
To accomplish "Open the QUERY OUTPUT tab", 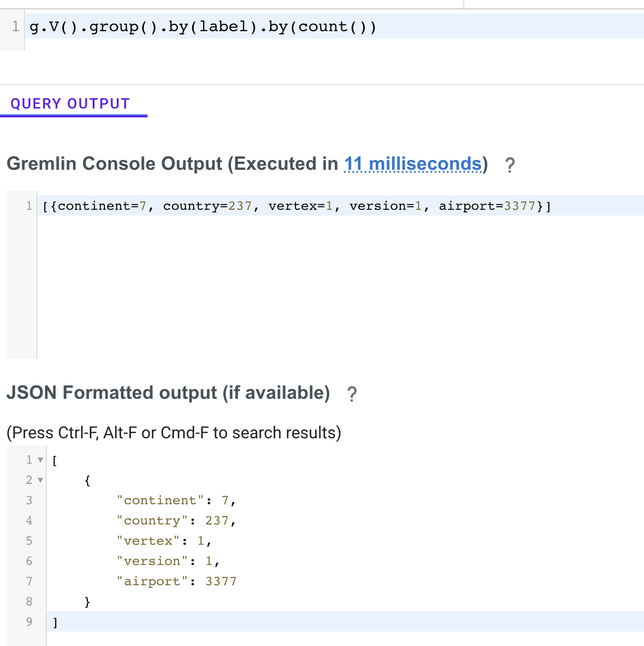I will click(x=70, y=104).
